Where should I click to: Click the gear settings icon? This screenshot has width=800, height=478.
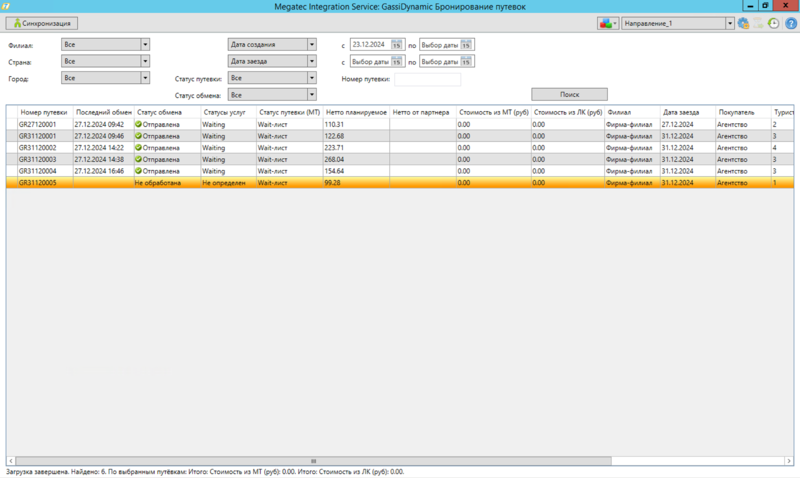(744, 23)
